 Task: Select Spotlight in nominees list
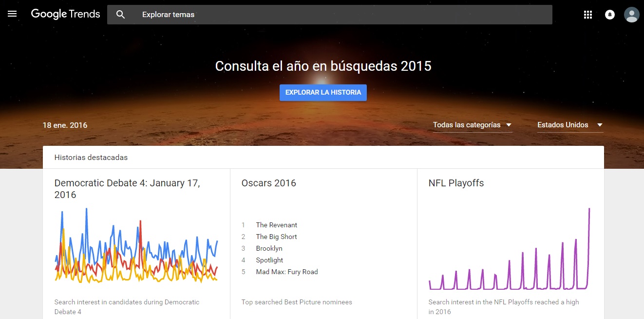click(269, 260)
